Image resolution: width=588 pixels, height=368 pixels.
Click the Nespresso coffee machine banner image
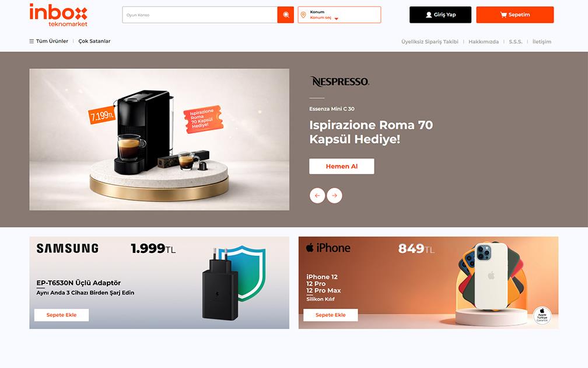click(x=159, y=139)
